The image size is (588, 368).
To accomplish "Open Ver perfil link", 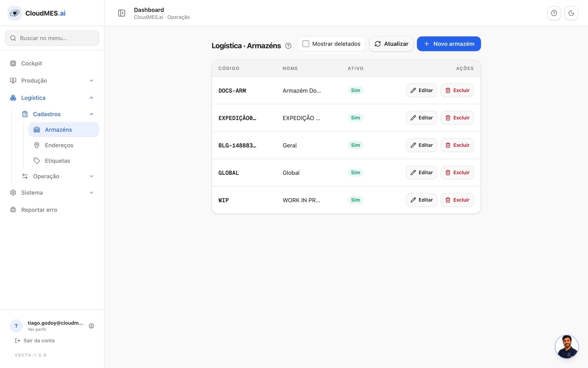I will 37,329.
